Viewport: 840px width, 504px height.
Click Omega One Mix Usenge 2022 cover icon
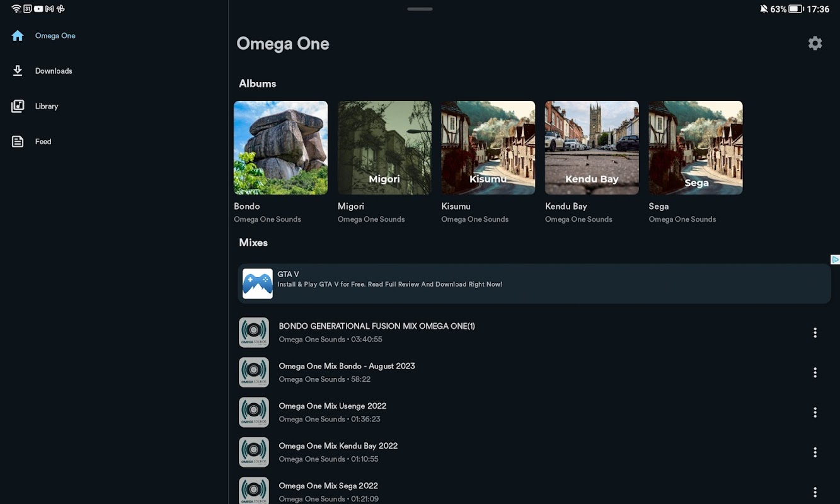(x=254, y=413)
